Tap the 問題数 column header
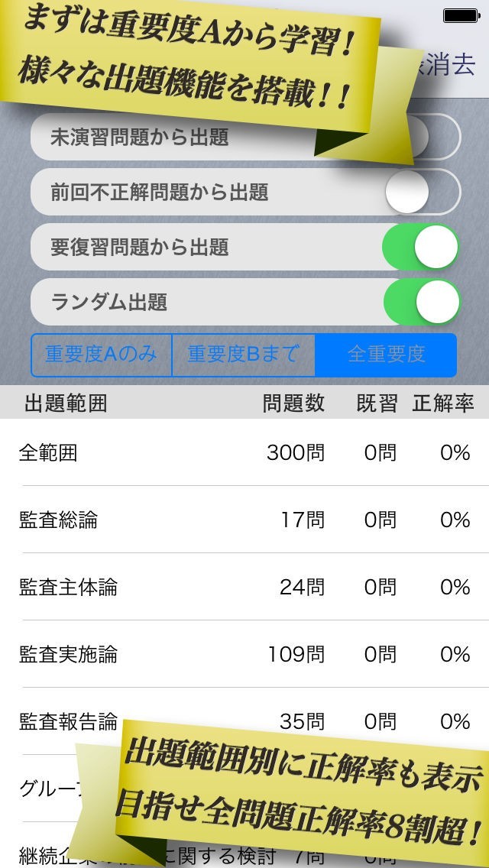489x868 pixels. click(293, 403)
